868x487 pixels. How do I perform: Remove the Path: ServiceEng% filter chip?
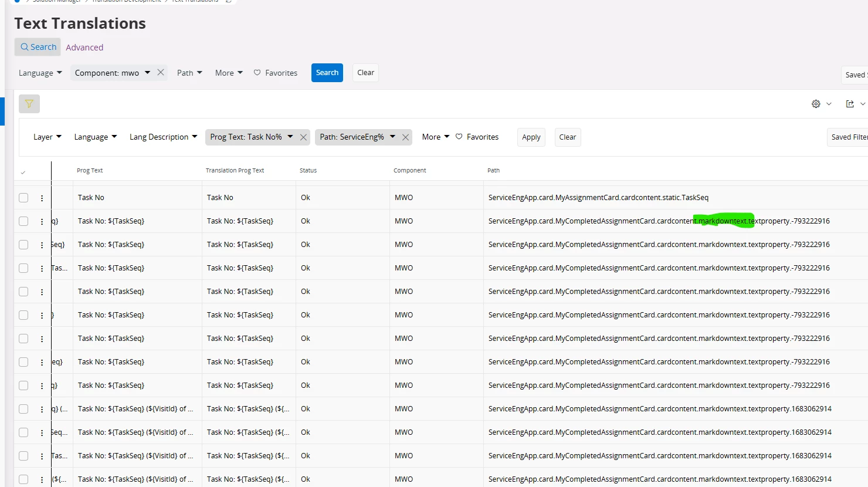[x=405, y=137]
